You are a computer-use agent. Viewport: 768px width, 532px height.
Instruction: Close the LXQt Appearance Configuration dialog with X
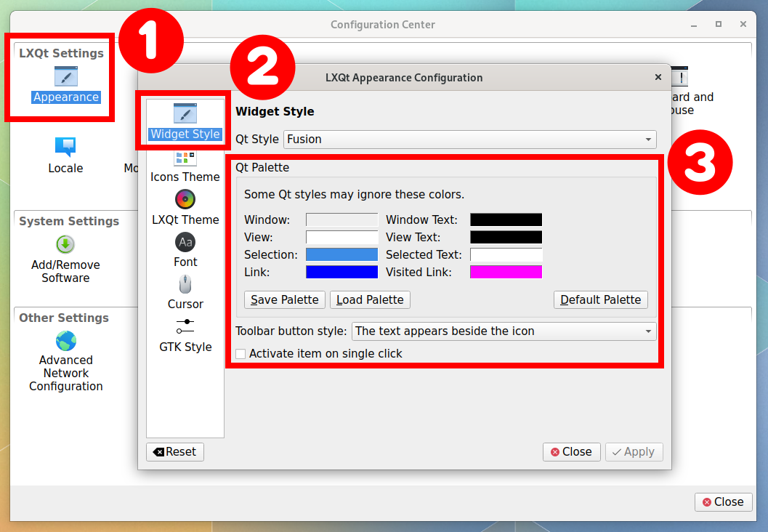[x=658, y=77]
